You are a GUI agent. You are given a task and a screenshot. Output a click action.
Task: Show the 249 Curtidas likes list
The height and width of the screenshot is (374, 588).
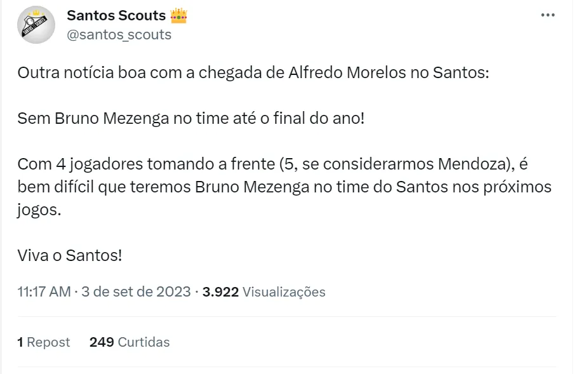pyautogui.click(x=130, y=342)
